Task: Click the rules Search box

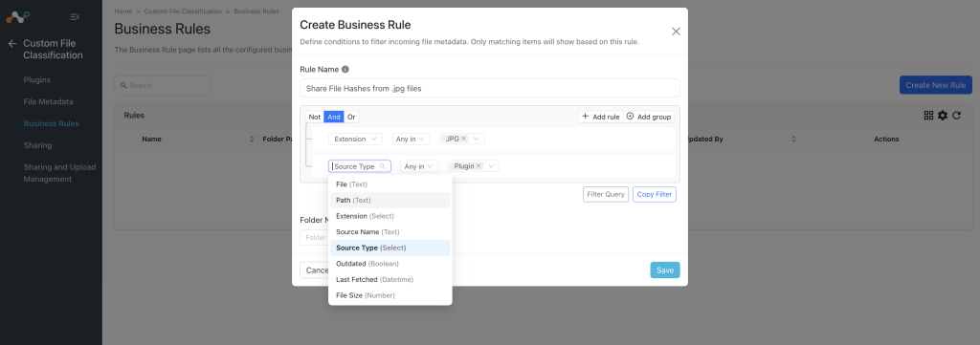Action: [163, 85]
